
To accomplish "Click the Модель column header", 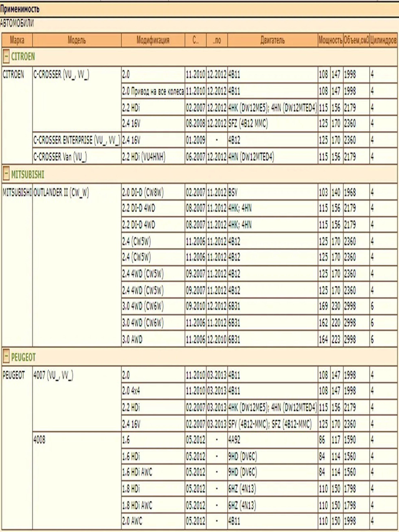I will 77,40.
